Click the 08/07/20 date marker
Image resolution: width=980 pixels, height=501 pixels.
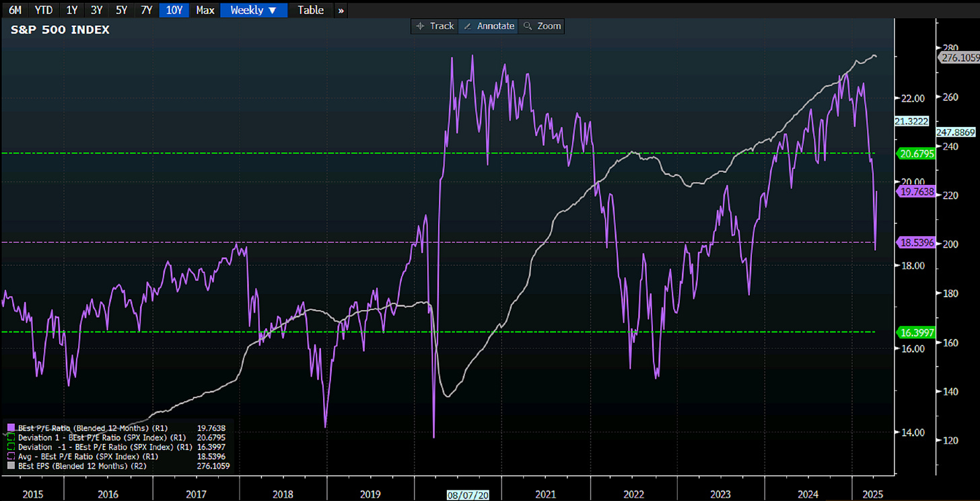467,494
